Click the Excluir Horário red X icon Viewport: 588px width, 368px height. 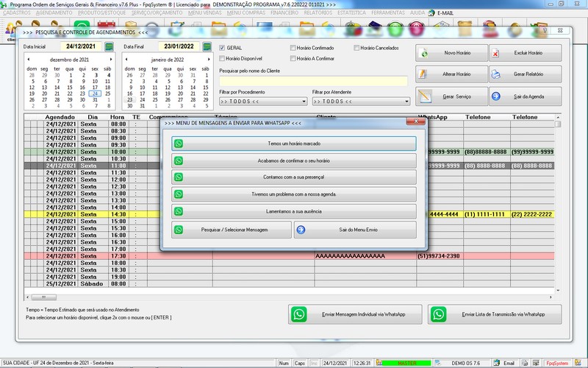click(x=495, y=53)
